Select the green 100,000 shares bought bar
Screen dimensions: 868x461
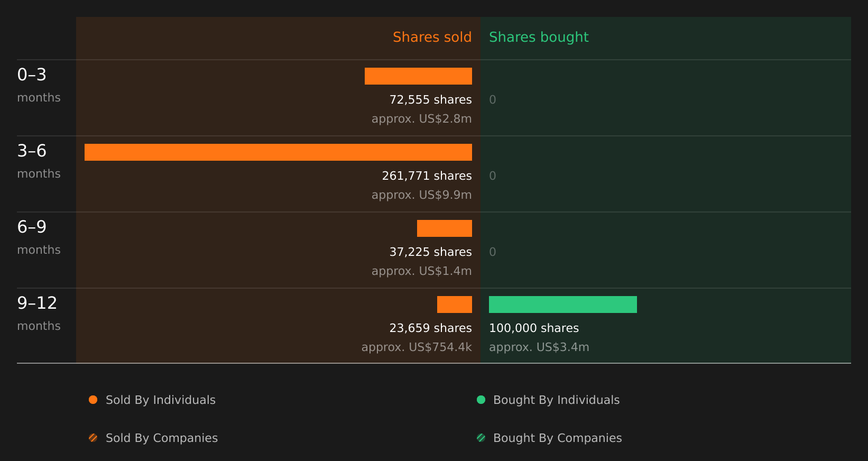[x=563, y=305]
